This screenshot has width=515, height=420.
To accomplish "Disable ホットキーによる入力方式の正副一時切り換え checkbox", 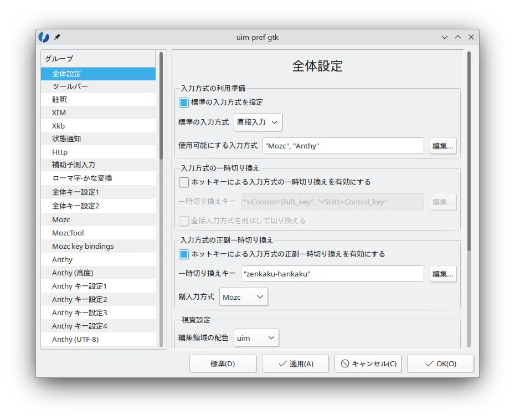I will [184, 254].
